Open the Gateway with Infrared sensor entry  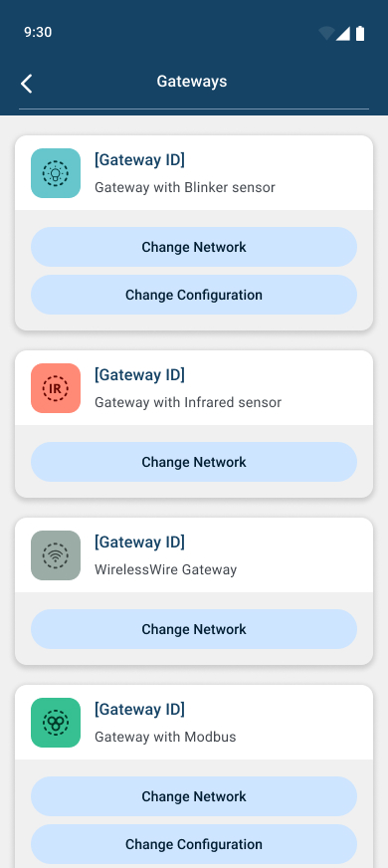(x=194, y=388)
